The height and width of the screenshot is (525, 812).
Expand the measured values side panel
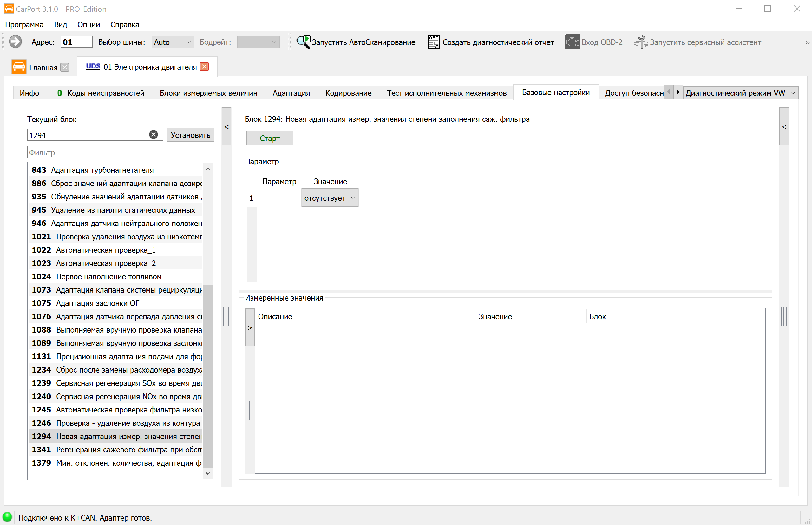coord(250,327)
